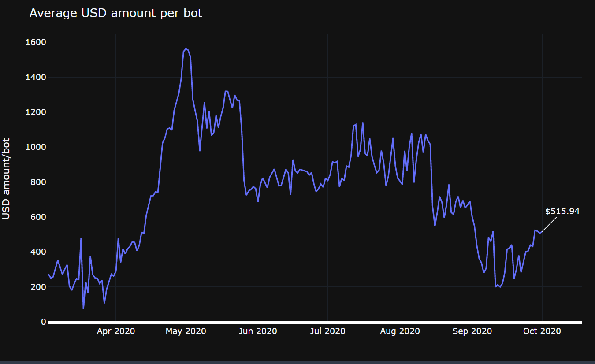The height and width of the screenshot is (364, 595).
Task: Click the 400 y-axis tick label
Action: pos(39,252)
